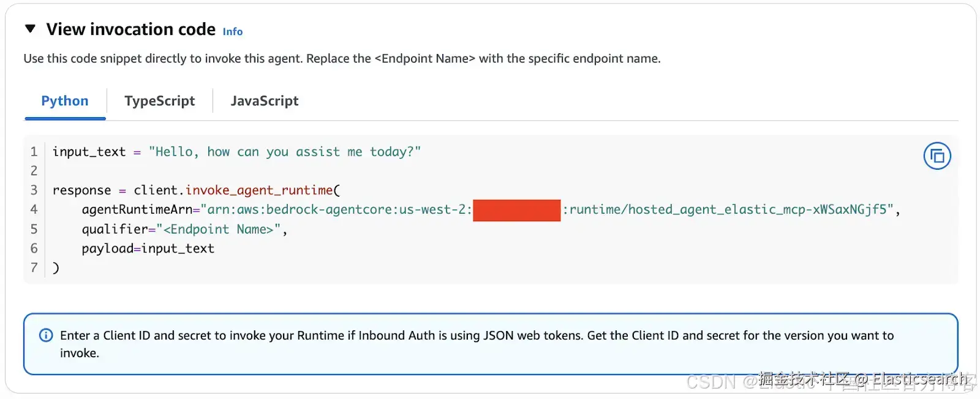This screenshot has width=980, height=399.
Task: Copy the invocation code snippet
Action: coord(937,156)
